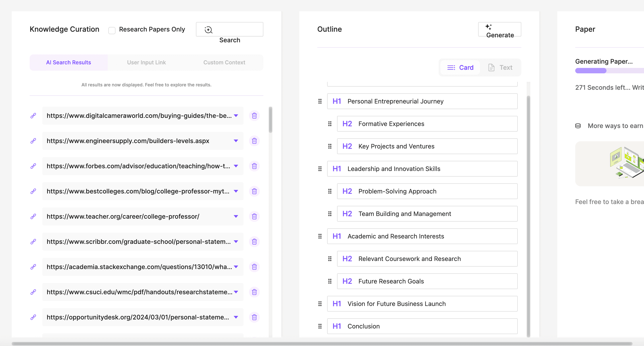Delete the digitalcameraworld.com link with trash icon
Image resolution: width=644 pixels, height=346 pixels.
point(254,116)
